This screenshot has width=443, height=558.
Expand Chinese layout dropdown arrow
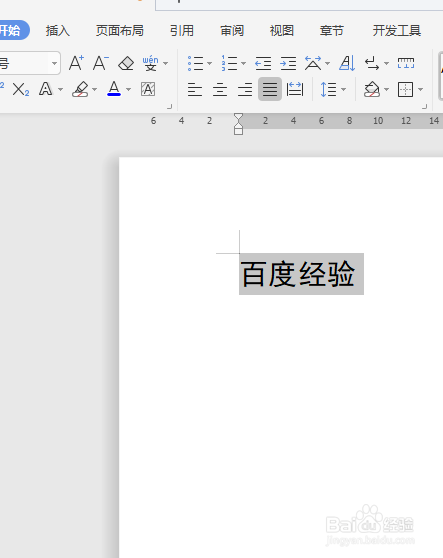tap(327, 64)
